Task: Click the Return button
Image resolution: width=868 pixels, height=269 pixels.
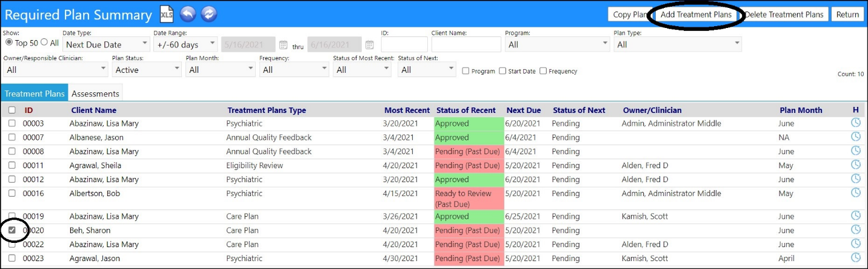Action: click(847, 15)
